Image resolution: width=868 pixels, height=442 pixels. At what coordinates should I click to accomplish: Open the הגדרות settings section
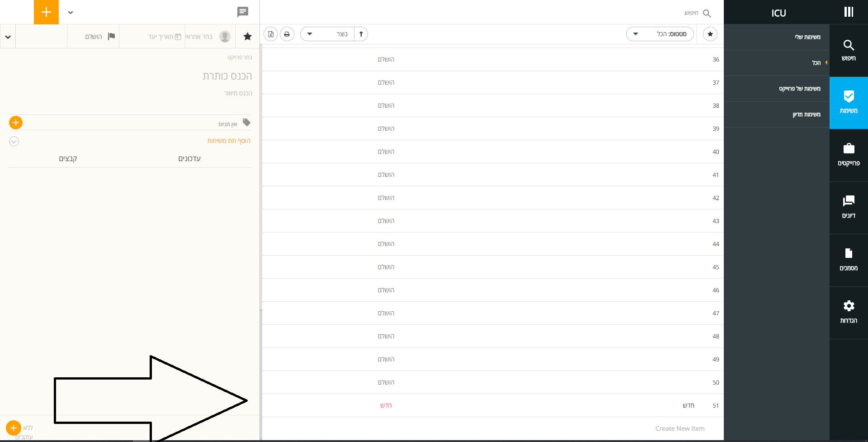coord(849,312)
